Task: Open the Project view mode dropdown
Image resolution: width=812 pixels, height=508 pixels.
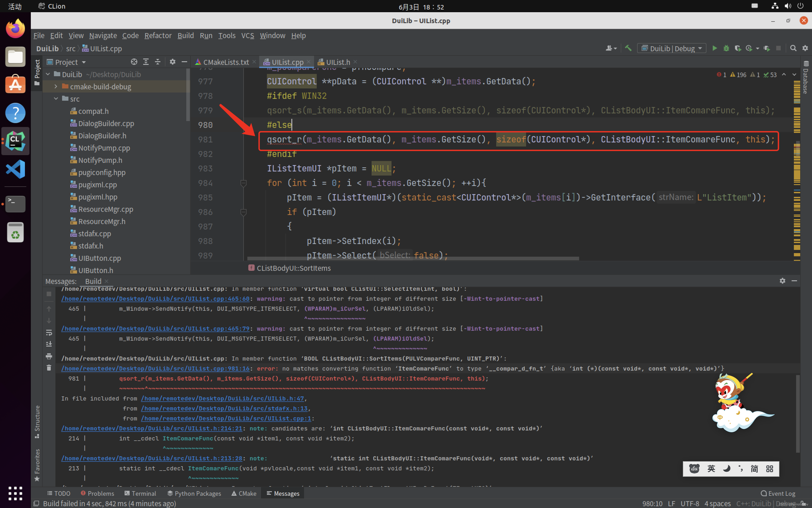Action: coord(67,62)
